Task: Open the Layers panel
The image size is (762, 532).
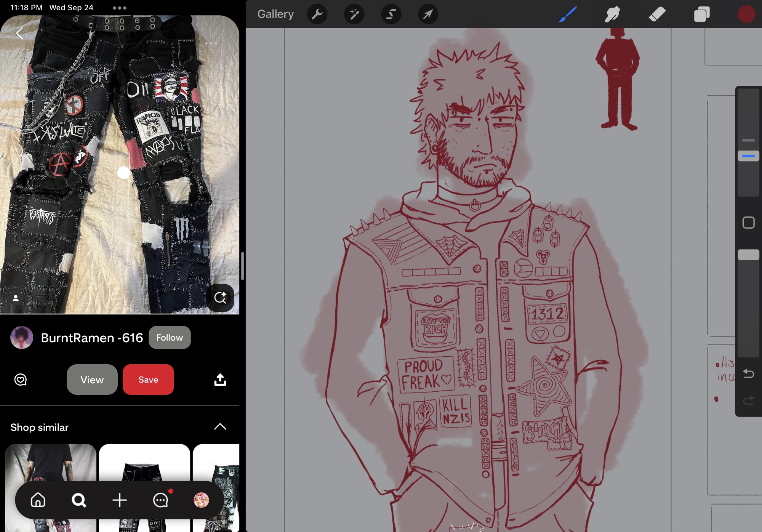Action: pos(701,14)
